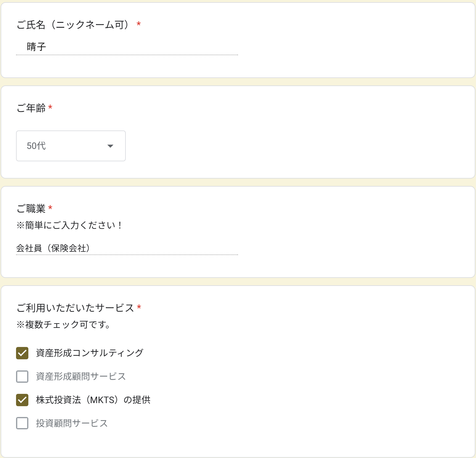This screenshot has height=458, width=476.
Task: Uncheck the 資産形成コンサルティング checkbox
Action: pyautogui.click(x=22, y=353)
